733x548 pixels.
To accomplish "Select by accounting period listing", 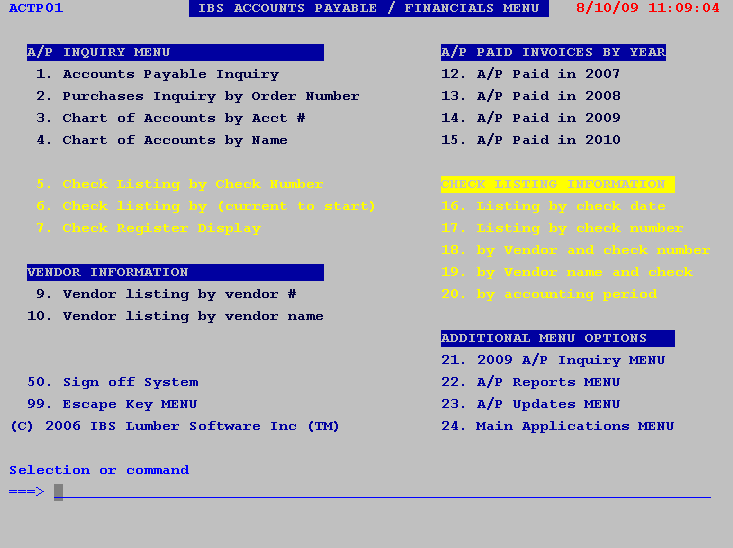I will [549, 294].
